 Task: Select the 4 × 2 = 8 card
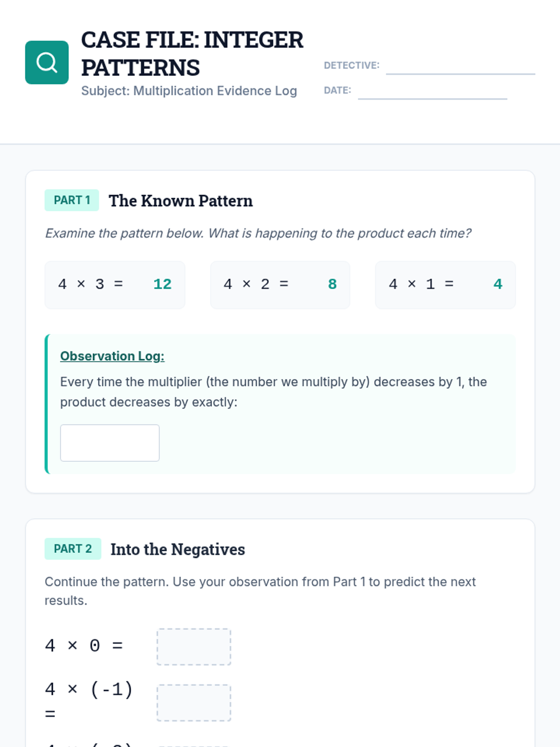(x=280, y=285)
